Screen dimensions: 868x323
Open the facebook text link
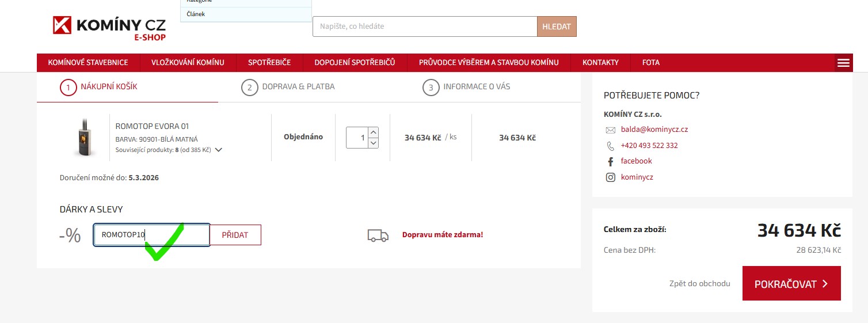point(637,161)
